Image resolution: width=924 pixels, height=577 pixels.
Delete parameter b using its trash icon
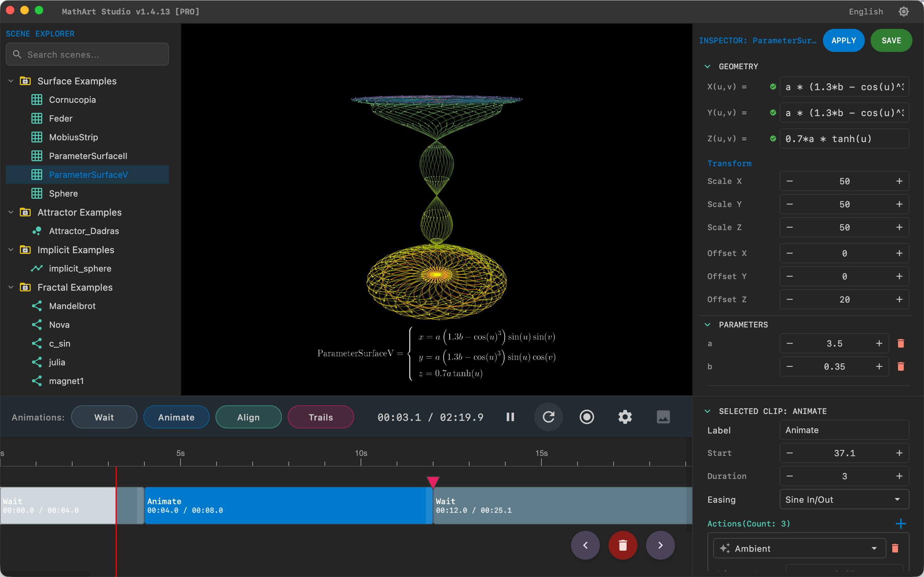(x=901, y=366)
